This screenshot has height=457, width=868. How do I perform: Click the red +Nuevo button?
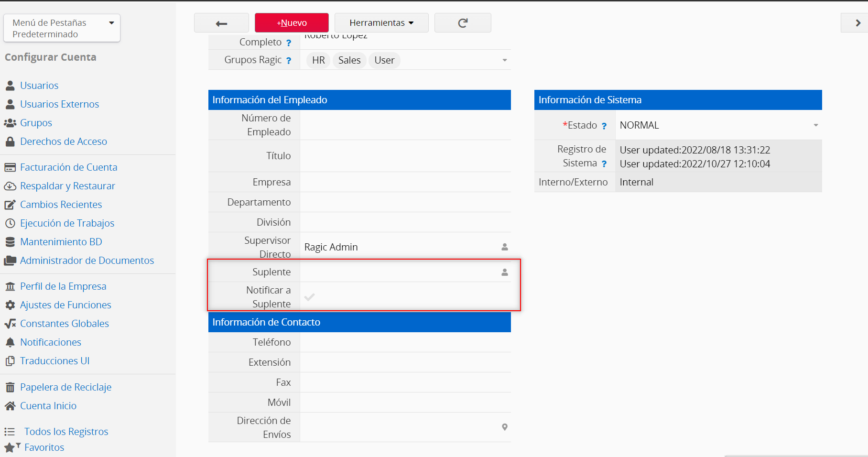(292, 23)
